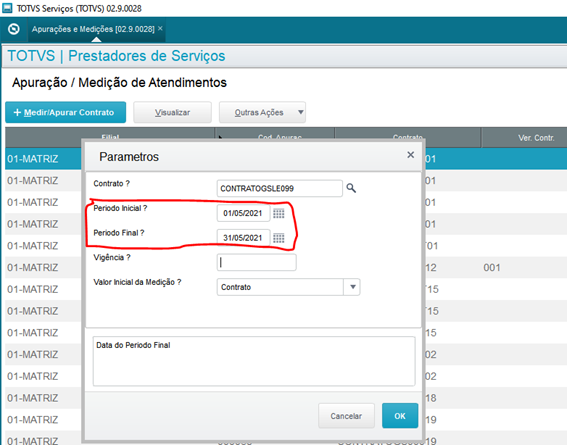Click the Periodo Inicial date field
The image size is (567, 445).
[x=243, y=213]
